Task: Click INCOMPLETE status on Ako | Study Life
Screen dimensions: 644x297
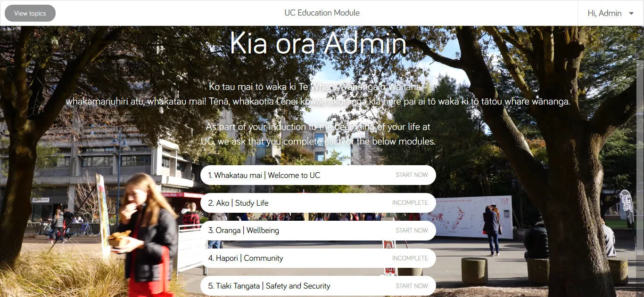Action: tap(410, 203)
